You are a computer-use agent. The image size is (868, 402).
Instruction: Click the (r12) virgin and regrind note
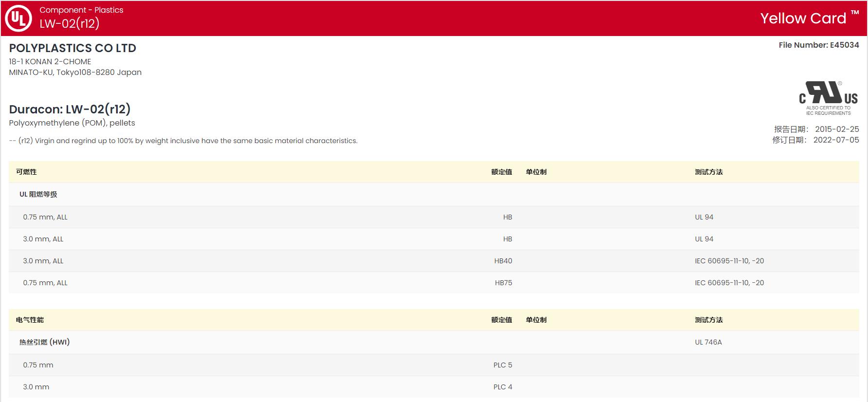[183, 141]
